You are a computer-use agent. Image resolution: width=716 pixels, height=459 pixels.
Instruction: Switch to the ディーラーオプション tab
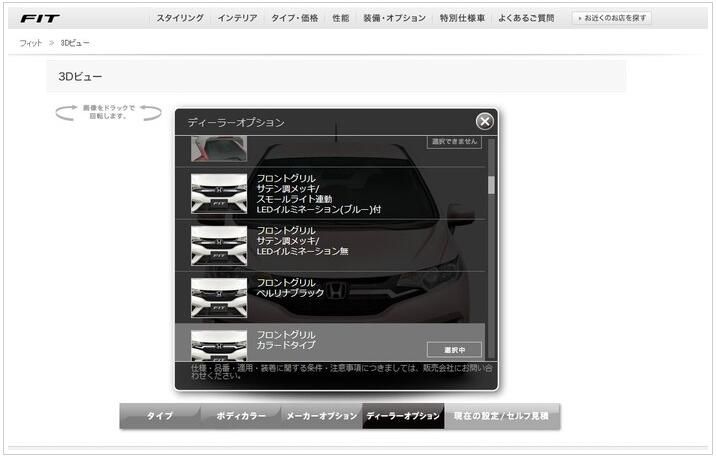(x=403, y=416)
